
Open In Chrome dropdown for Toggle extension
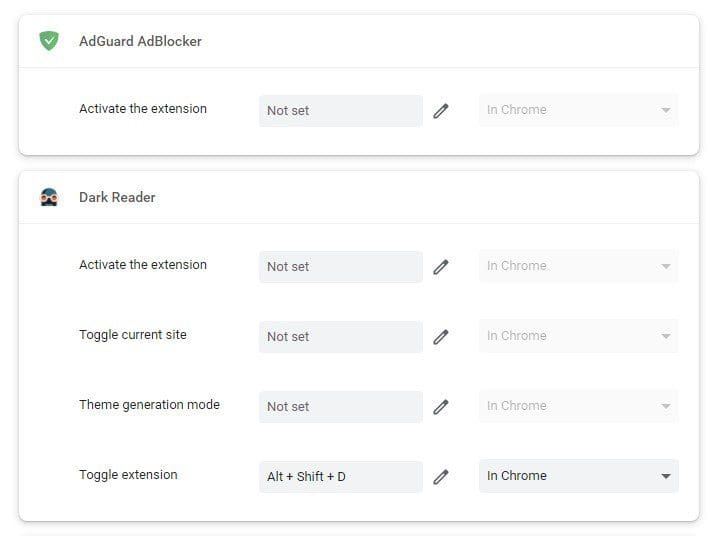(579, 476)
